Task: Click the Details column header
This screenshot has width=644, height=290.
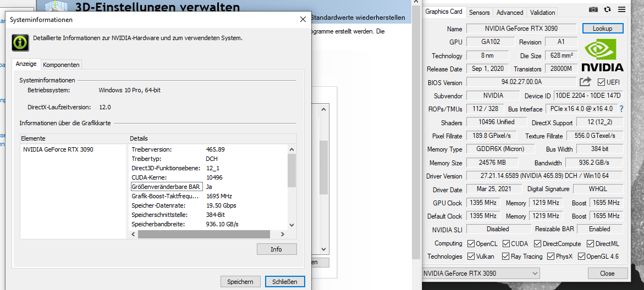Action: (212, 138)
